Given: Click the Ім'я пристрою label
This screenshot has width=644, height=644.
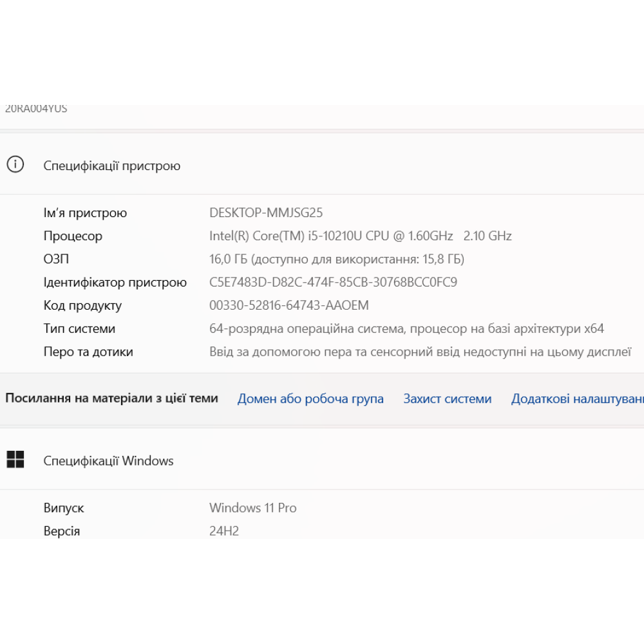Looking at the screenshot, I should [x=85, y=213].
